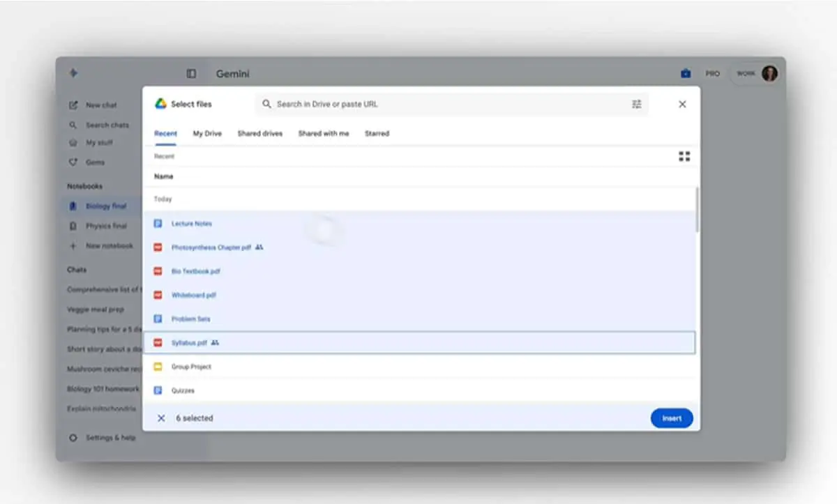The height and width of the screenshot is (504, 837).
Task: Open the Short story chat entry
Action: tap(103, 349)
